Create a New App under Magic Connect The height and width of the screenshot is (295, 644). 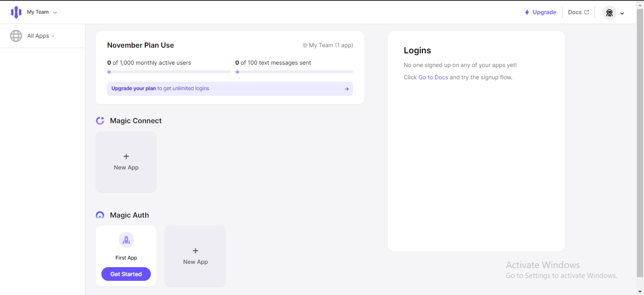(126, 162)
